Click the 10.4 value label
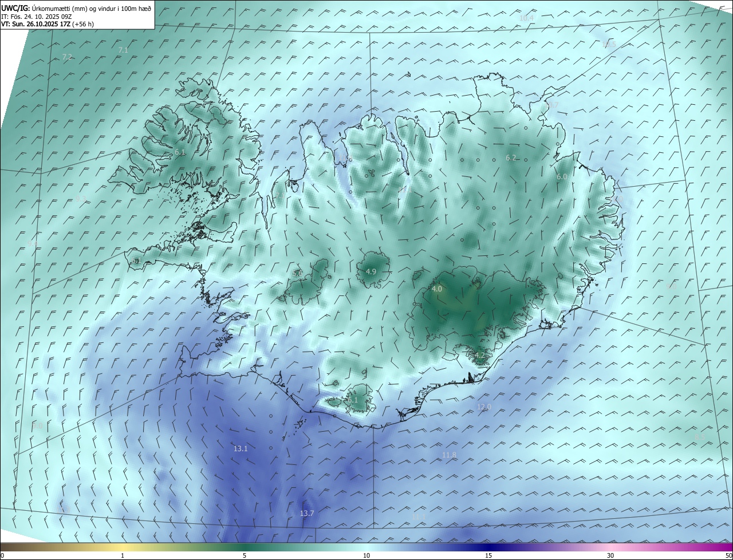This screenshot has width=733, height=560. 526,18
